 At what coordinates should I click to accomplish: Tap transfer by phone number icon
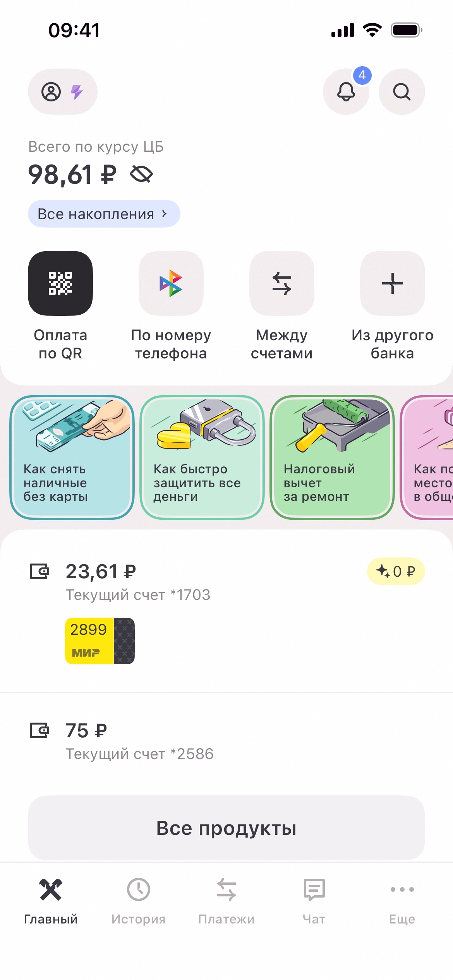[171, 283]
